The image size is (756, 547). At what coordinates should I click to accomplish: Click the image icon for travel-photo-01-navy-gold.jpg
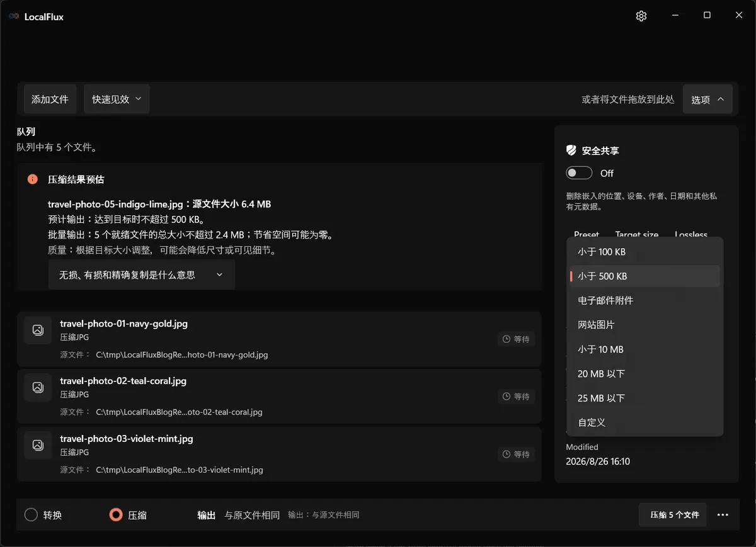38,330
